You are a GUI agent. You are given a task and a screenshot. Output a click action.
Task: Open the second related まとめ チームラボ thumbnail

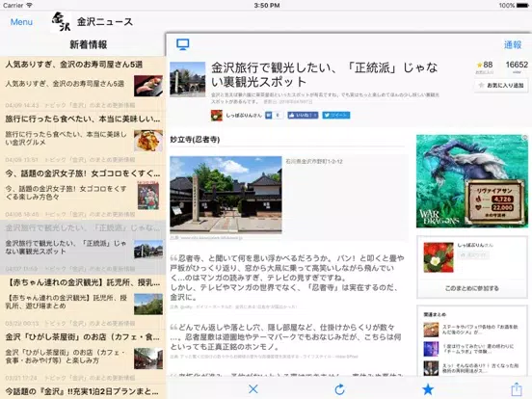(431, 349)
